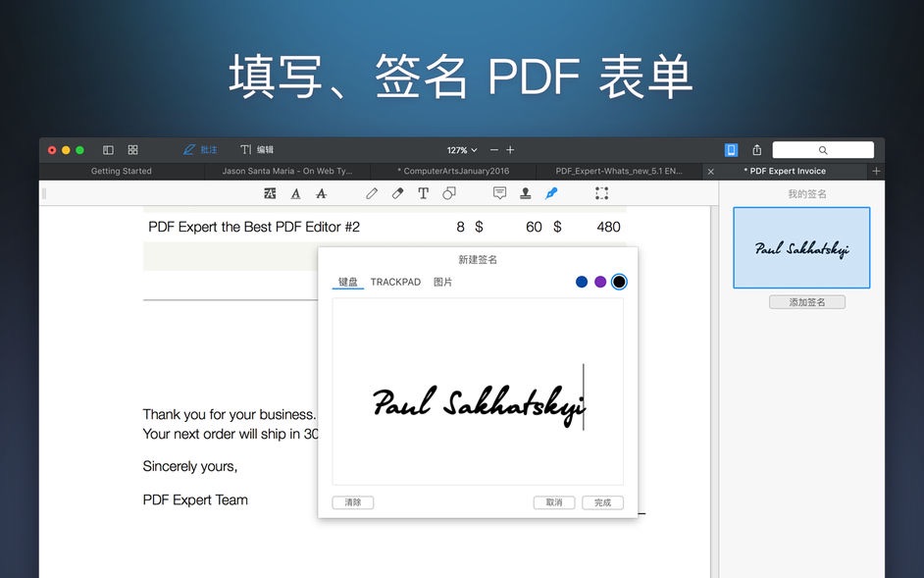Select the stamp tool
924x578 pixels.
pyautogui.click(x=525, y=193)
